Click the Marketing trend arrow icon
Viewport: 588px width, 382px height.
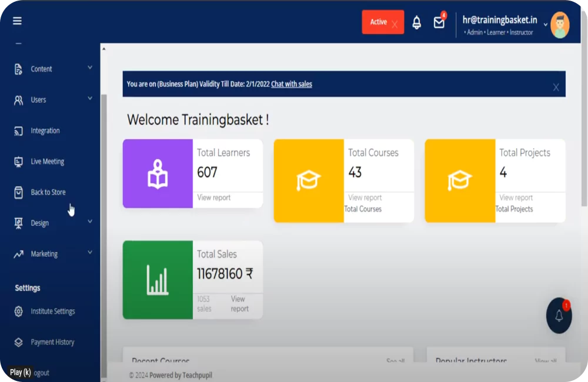(18, 254)
